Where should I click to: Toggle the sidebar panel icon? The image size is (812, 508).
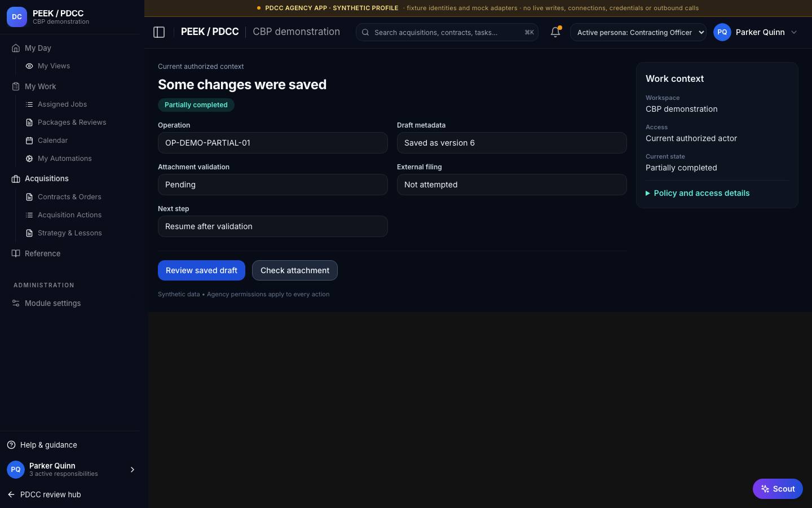pyautogui.click(x=159, y=32)
